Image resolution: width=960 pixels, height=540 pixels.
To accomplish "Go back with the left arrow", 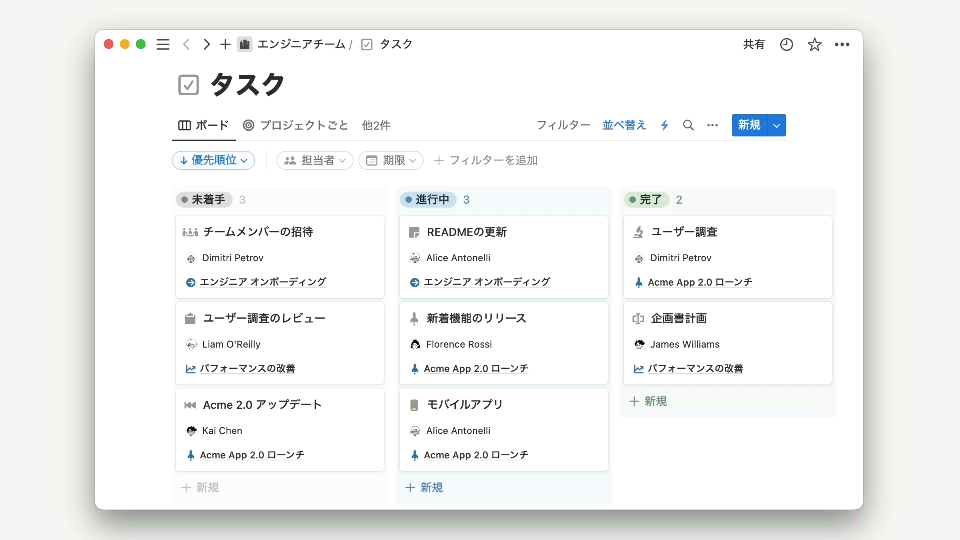I will [186, 44].
